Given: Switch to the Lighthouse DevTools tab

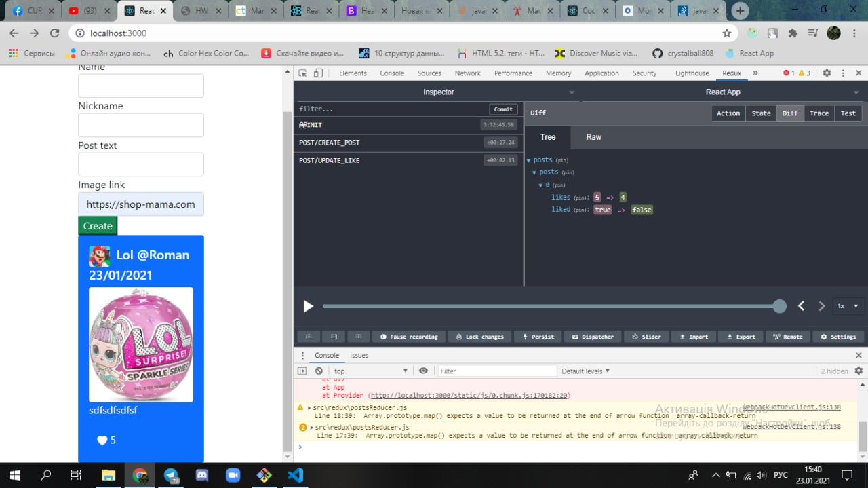Looking at the screenshot, I should 692,73.
